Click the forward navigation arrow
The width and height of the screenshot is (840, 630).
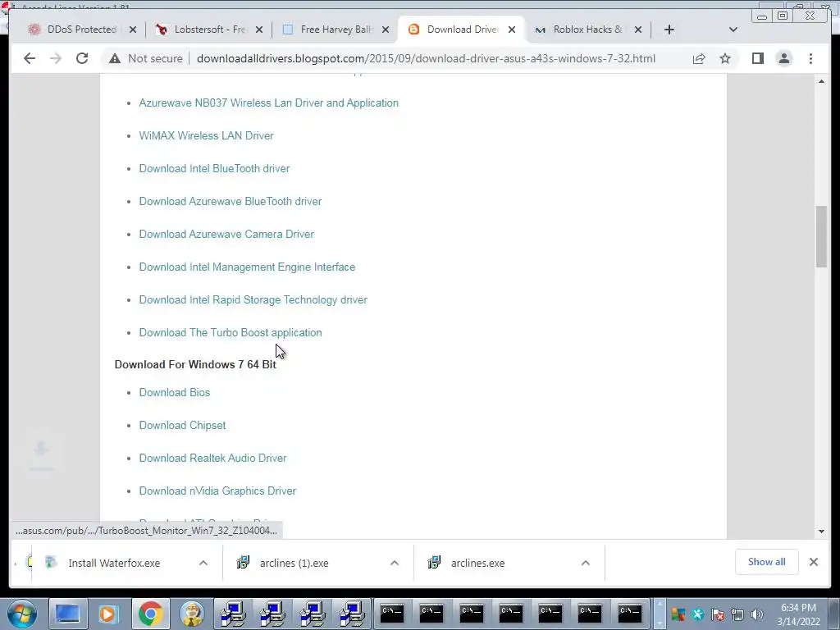pyautogui.click(x=56, y=58)
